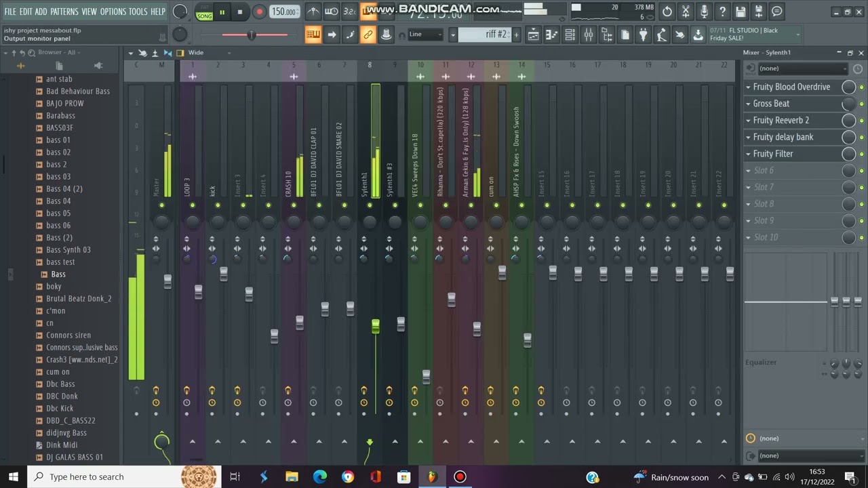868x488 pixels.
Task: Select 'bass test' in browser
Action: coord(60,262)
